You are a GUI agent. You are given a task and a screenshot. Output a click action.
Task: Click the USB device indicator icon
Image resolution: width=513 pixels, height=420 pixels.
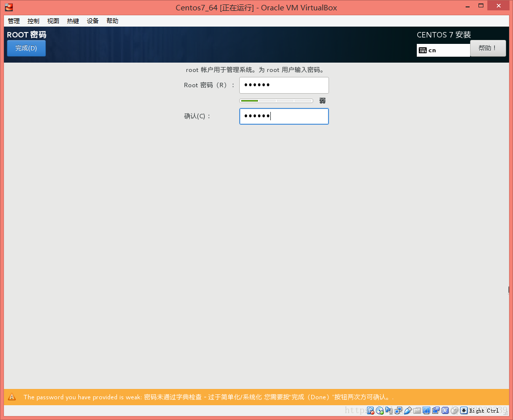(408, 411)
